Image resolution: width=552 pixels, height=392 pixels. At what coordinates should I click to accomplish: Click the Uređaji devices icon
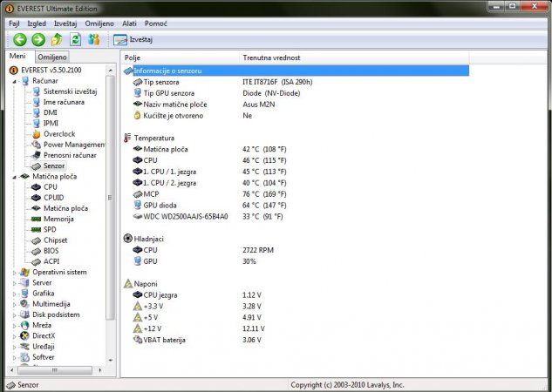24,347
